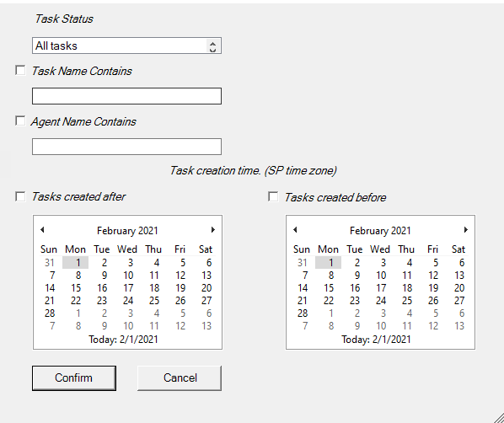Screen dimensions: 504x423
Task: Select February 22 in created-before calendar
Action: click(x=329, y=301)
